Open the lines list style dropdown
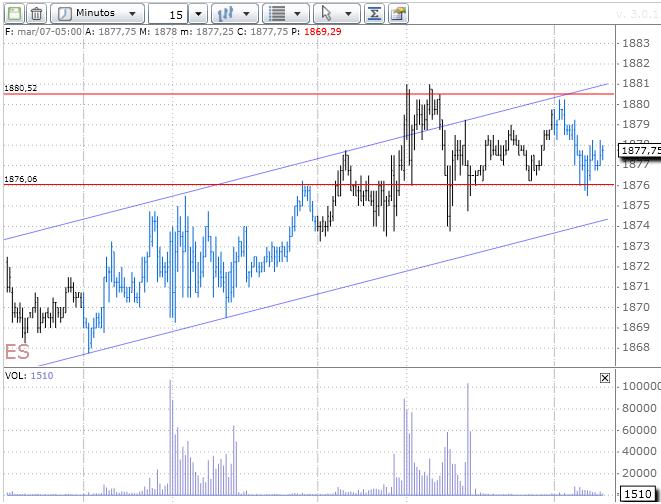The image size is (661, 504). tap(285, 13)
